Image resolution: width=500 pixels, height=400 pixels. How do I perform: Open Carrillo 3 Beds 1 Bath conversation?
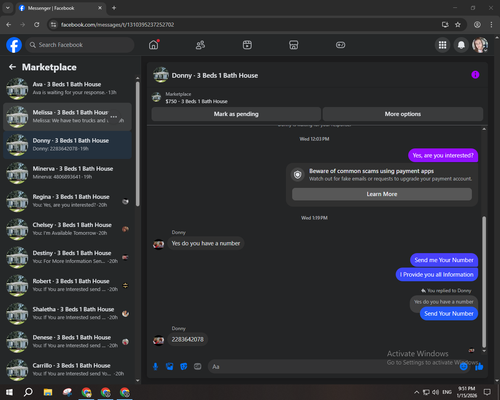(67, 370)
